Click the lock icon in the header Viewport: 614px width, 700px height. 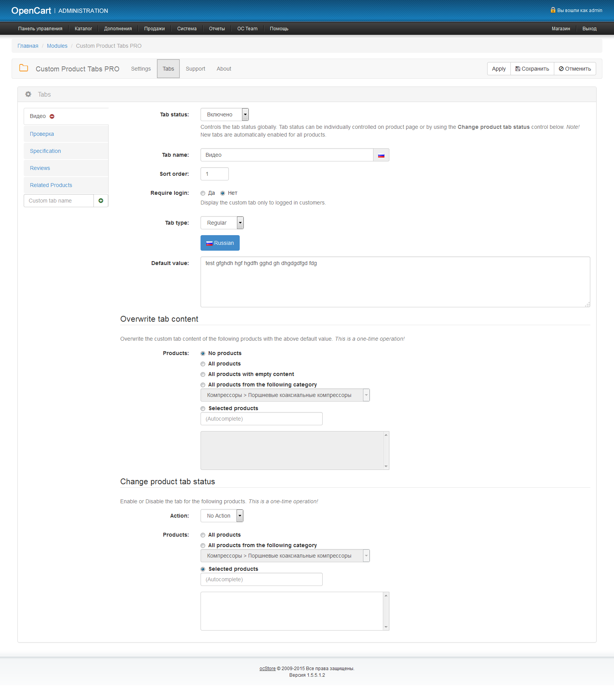pyautogui.click(x=553, y=10)
